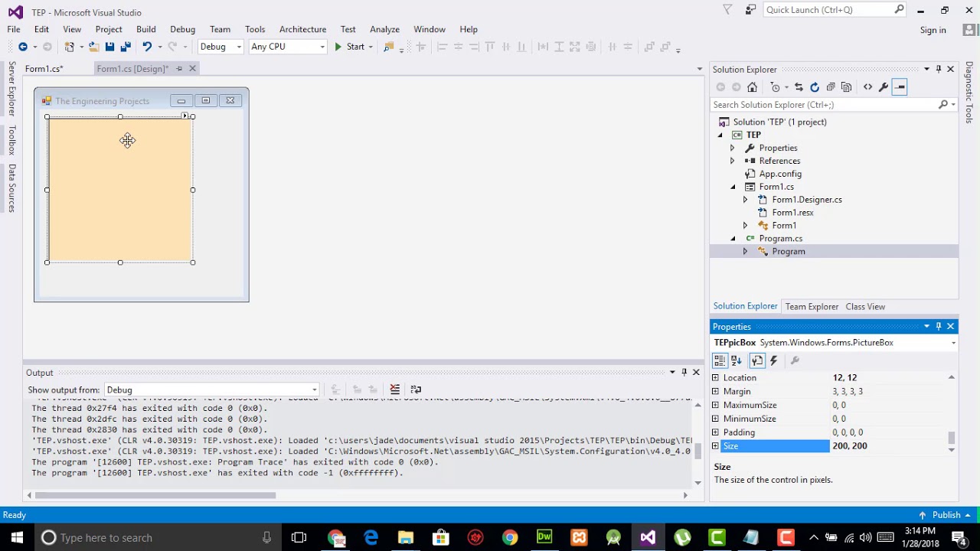
Task: Open the Start button dropdown arrow
Action: [x=371, y=47]
